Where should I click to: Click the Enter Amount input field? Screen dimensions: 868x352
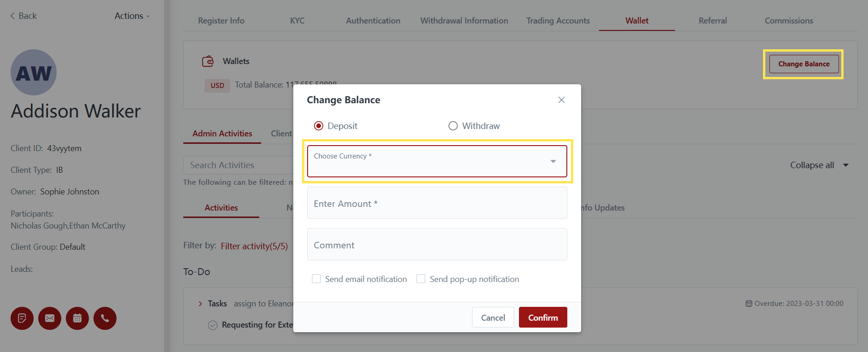[x=437, y=203]
